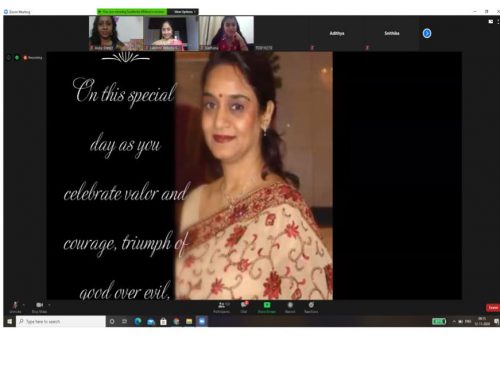Open Microsoft Edge from the taskbar

138,321
